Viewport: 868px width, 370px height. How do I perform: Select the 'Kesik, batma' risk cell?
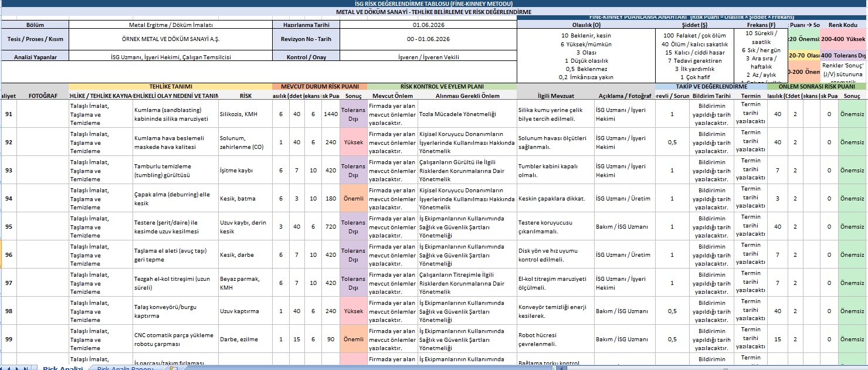[245, 198]
